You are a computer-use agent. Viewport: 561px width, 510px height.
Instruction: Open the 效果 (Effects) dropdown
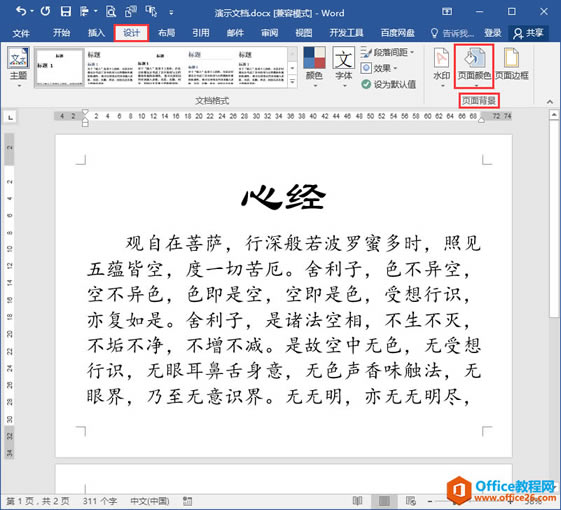click(379, 68)
